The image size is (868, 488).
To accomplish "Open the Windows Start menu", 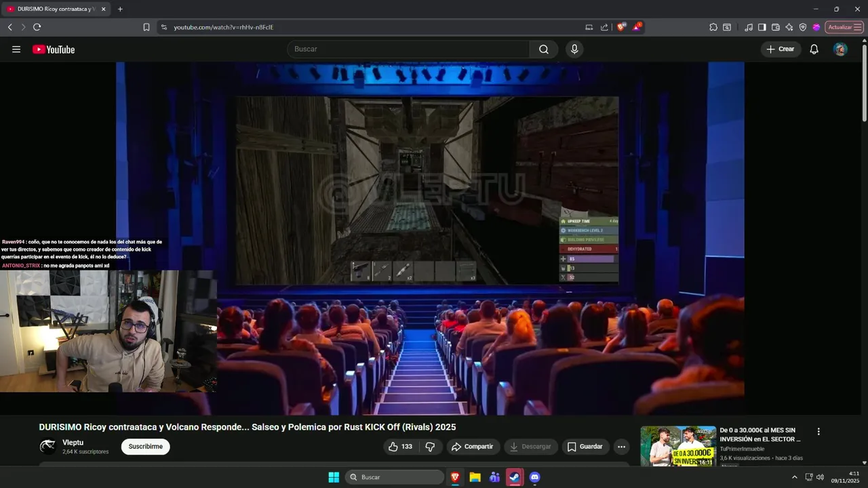I will click(334, 477).
